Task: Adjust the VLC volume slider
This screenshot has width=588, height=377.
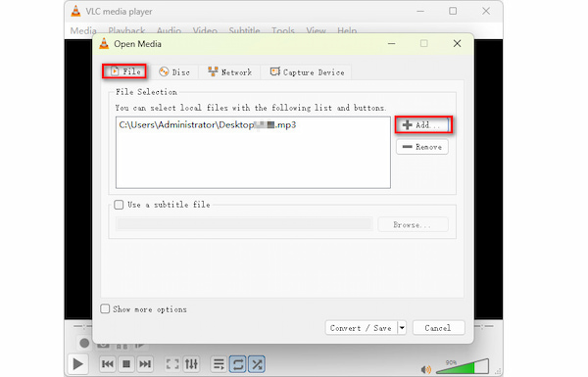Action: 463,366
